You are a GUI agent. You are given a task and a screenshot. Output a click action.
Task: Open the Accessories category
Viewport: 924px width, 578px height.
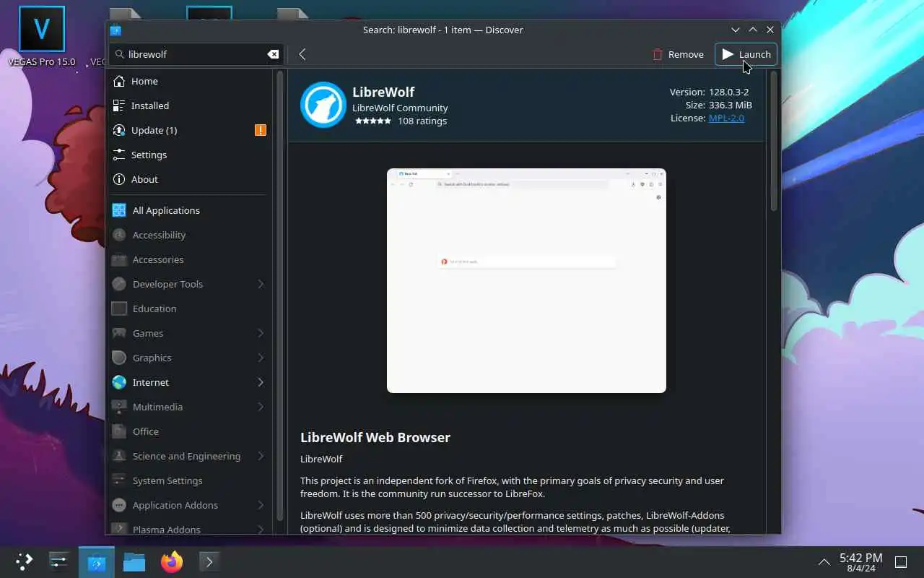(x=189, y=259)
